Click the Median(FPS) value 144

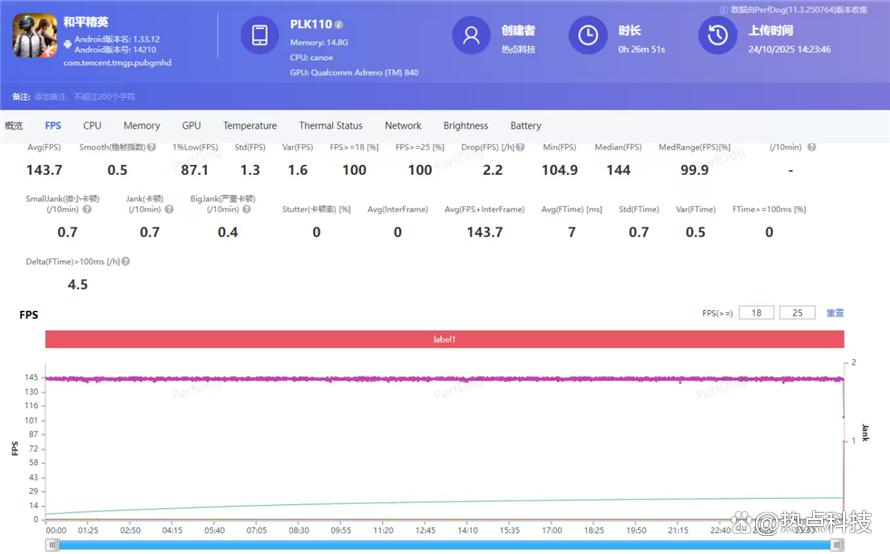[x=618, y=170]
